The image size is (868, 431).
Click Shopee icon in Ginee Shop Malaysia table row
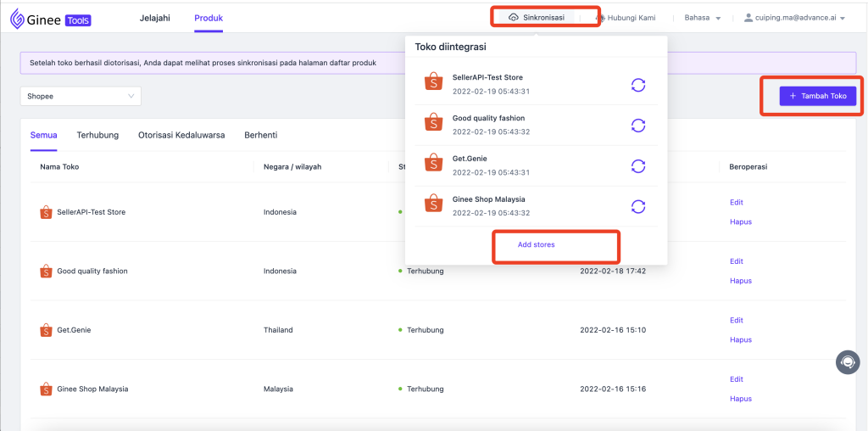(46, 389)
